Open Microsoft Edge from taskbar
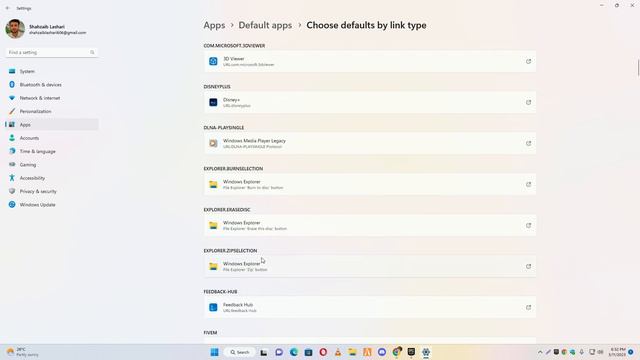Screen dimensions: 640x360 (x=293, y=352)
